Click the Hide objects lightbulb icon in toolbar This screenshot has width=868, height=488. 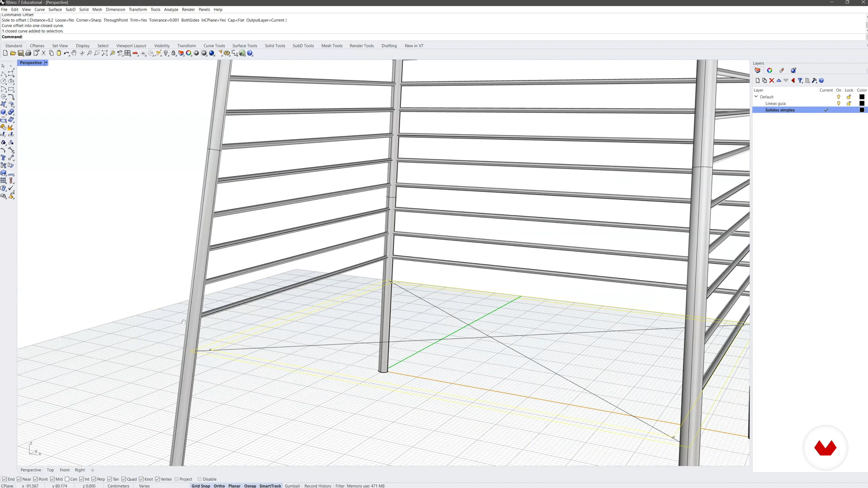point(166,53)
